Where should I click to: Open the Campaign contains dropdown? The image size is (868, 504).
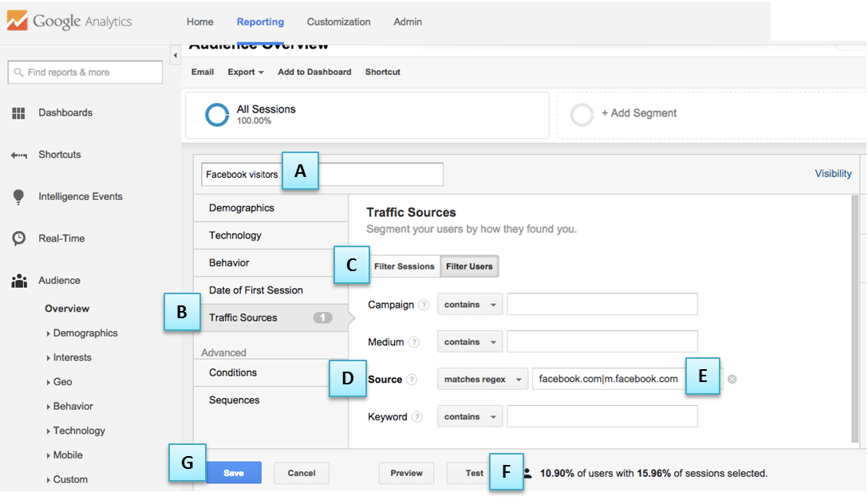[x=470, y=305]
